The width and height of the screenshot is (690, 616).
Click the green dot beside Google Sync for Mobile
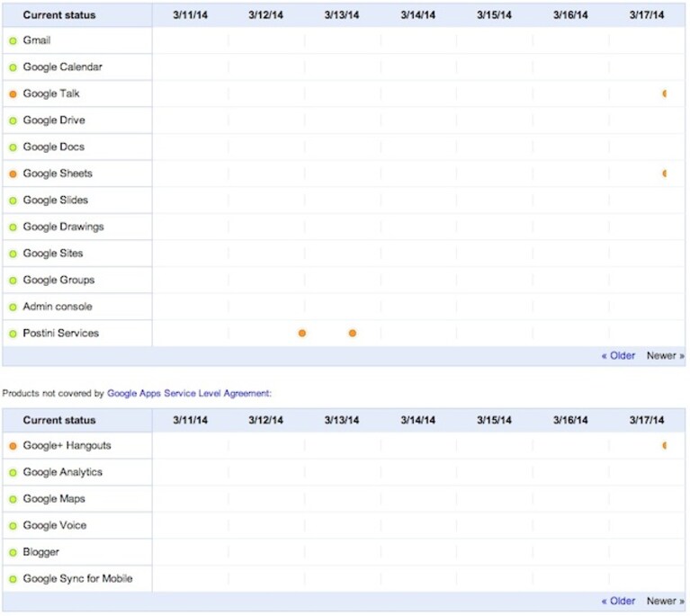tap(13, 579)
